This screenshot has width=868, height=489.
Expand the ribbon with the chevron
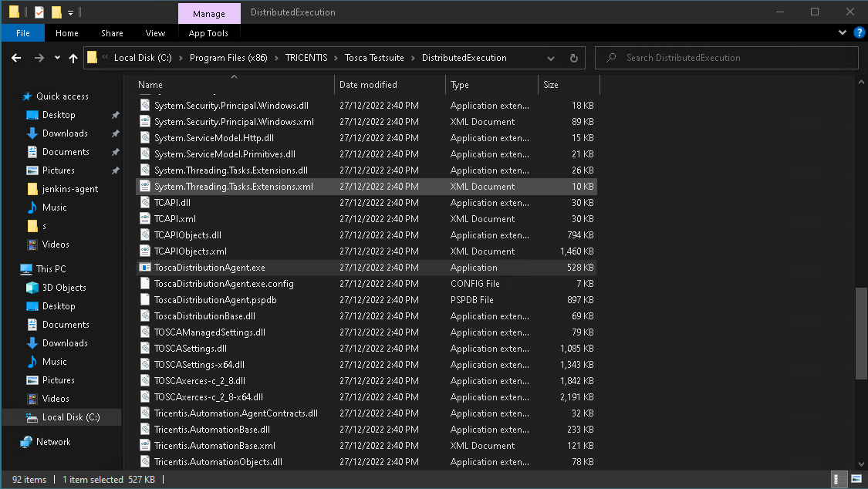(x=843, y=33)
